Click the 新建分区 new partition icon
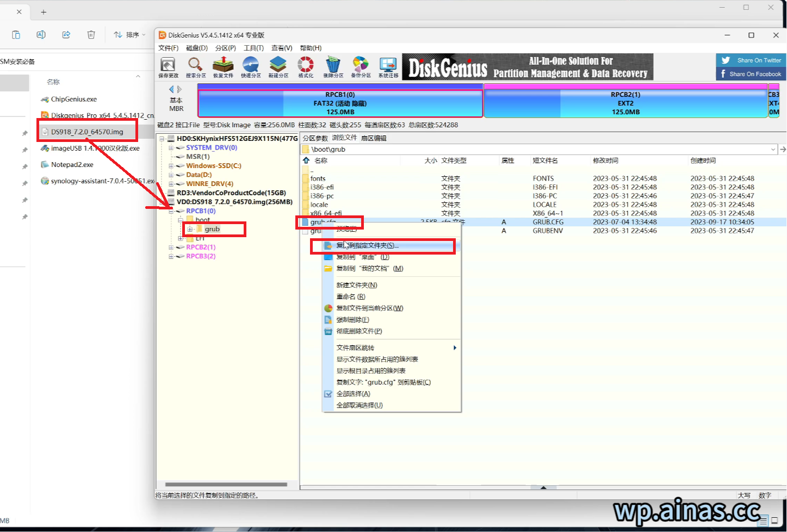The height and width of the screenshot is (532, 787). click(x=278, y=67)
